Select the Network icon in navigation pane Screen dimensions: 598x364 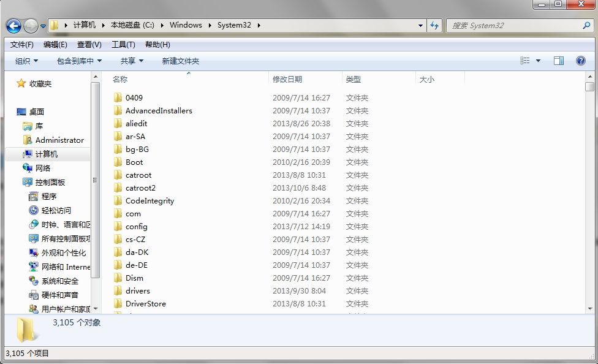point(28,168)
